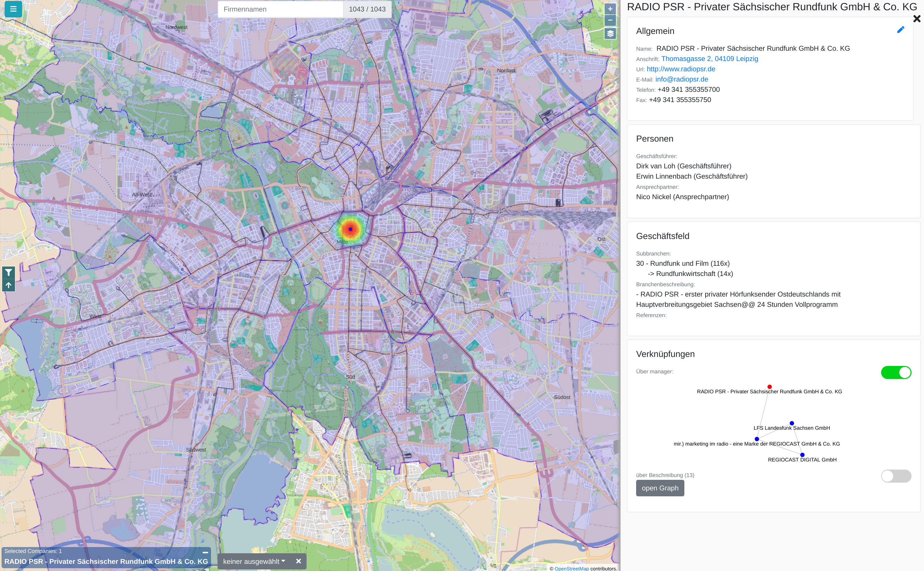Zoom out on the map
This screenshot has width=924, height=571.
610,21
